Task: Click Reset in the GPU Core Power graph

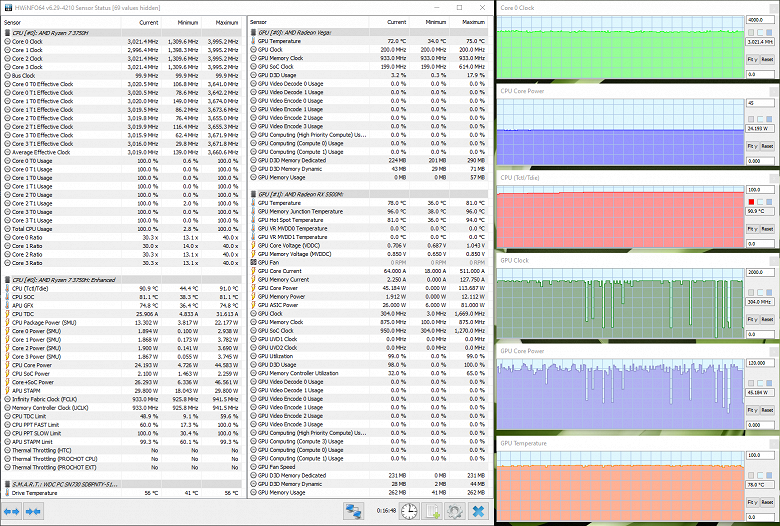Action: point(767,410)
